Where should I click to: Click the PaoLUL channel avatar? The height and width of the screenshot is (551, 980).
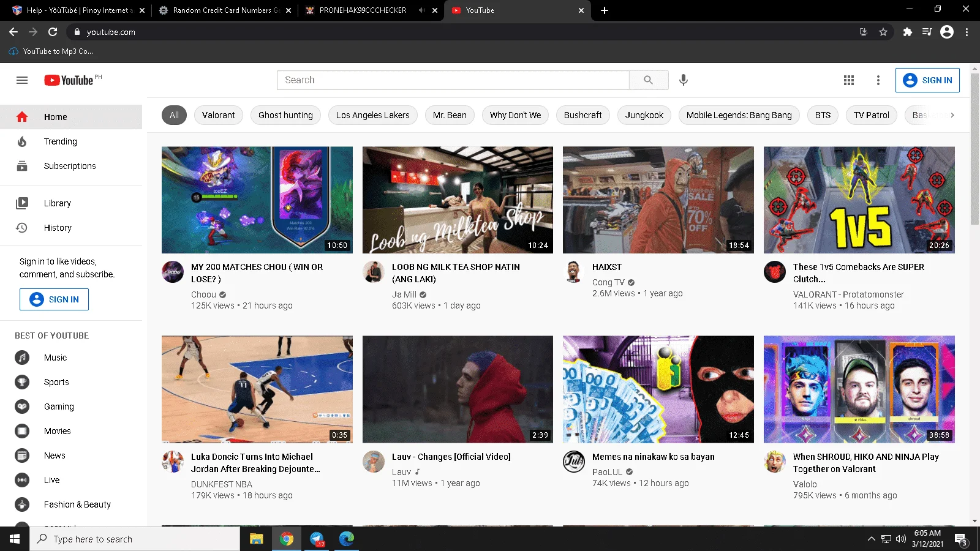coord(574,462)
